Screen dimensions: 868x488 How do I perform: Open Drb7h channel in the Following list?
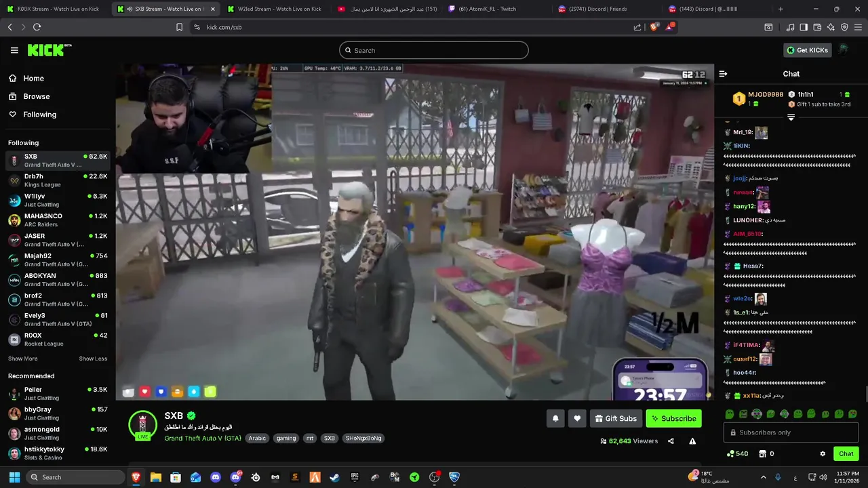pos(58,180)
